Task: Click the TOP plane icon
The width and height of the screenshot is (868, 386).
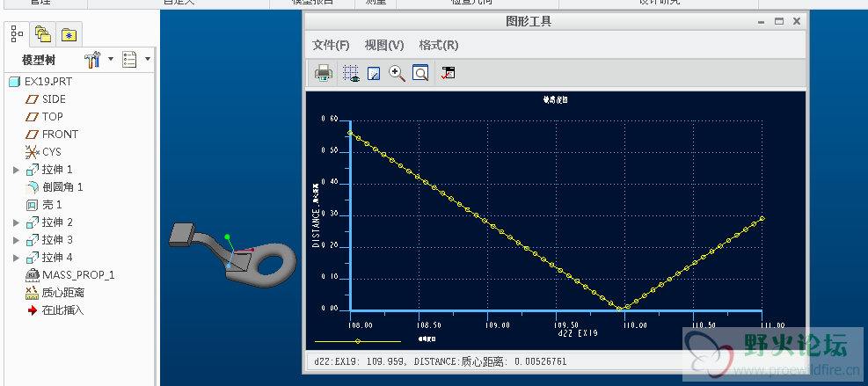Action: (x=33, y=117)
